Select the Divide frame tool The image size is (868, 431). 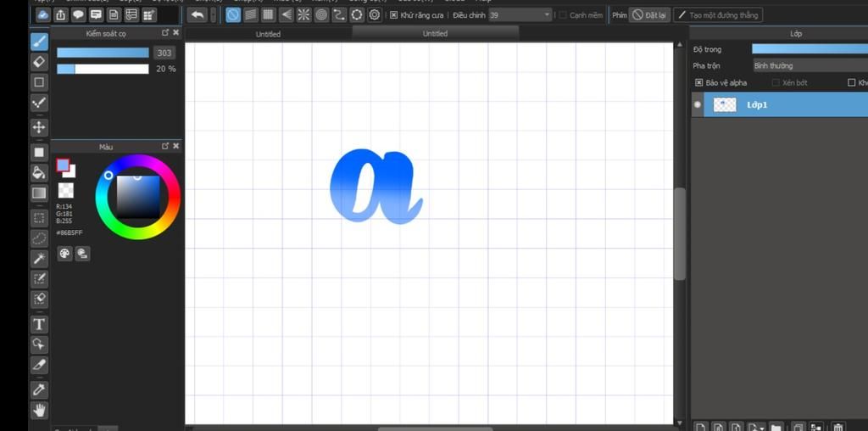pos(39,365)
